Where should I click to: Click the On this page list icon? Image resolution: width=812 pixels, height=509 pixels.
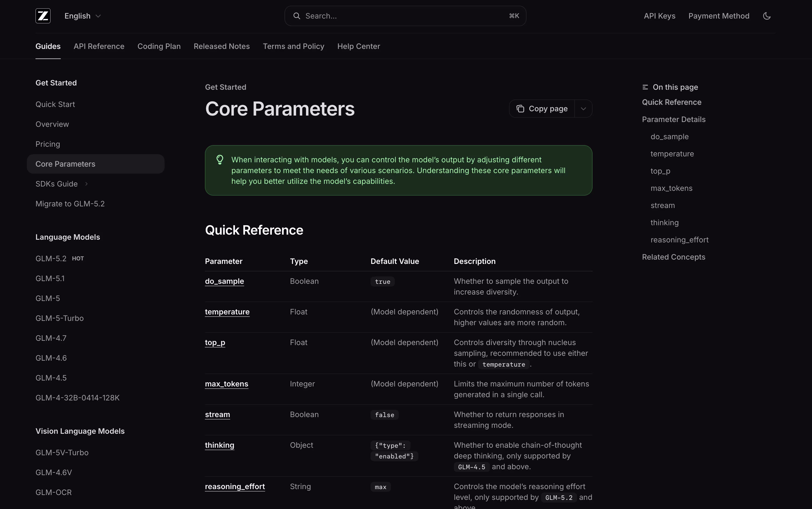click(645, 87)
